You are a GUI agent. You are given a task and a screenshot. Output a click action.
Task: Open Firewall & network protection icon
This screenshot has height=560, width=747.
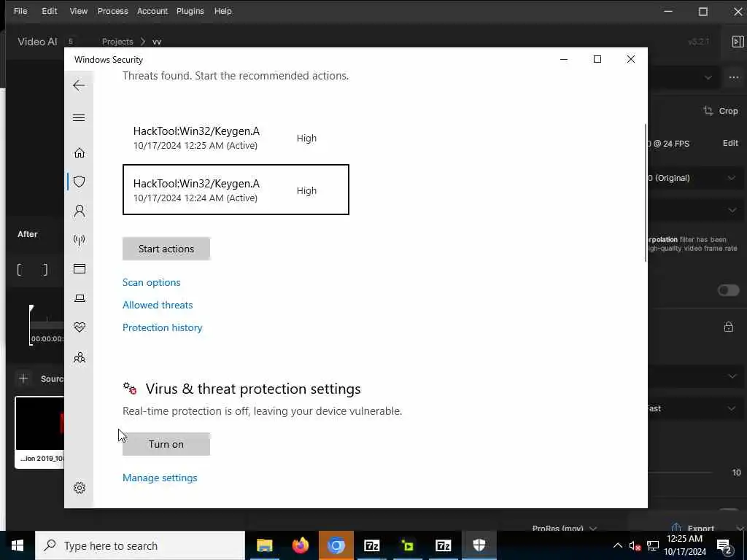pyautogui.click(x=79, y=239)
